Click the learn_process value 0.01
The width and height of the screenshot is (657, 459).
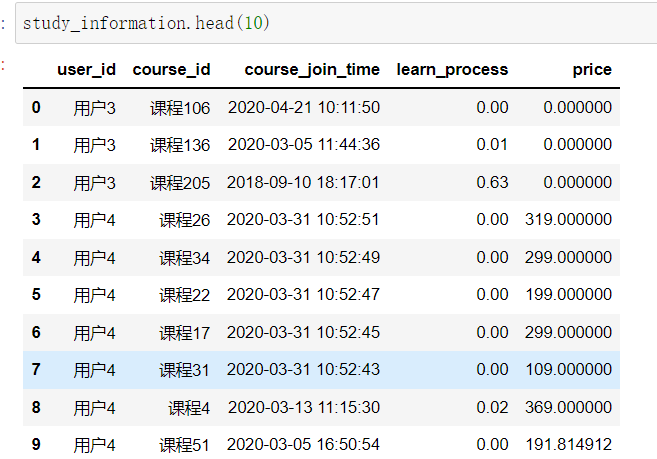(492, 145)
